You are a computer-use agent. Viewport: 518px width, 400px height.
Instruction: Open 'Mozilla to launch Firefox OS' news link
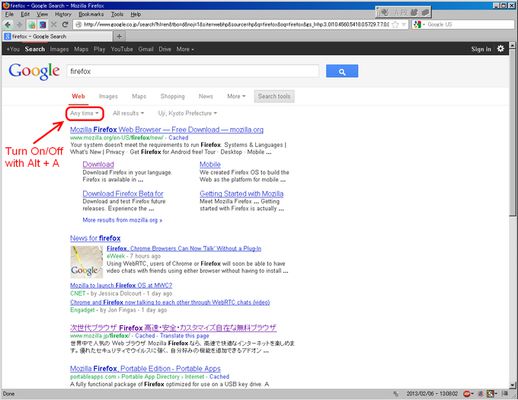[121, 286]
